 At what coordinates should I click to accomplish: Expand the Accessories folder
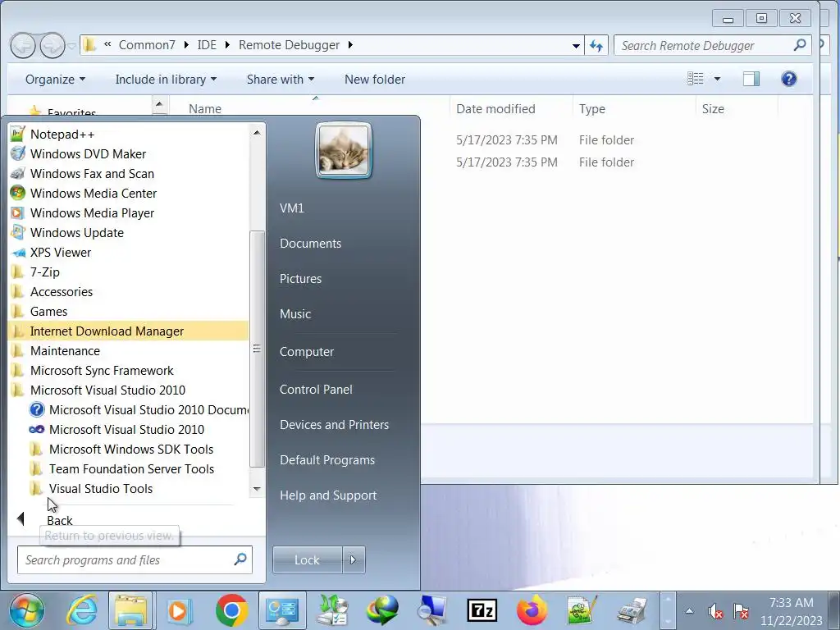[61, 292]
